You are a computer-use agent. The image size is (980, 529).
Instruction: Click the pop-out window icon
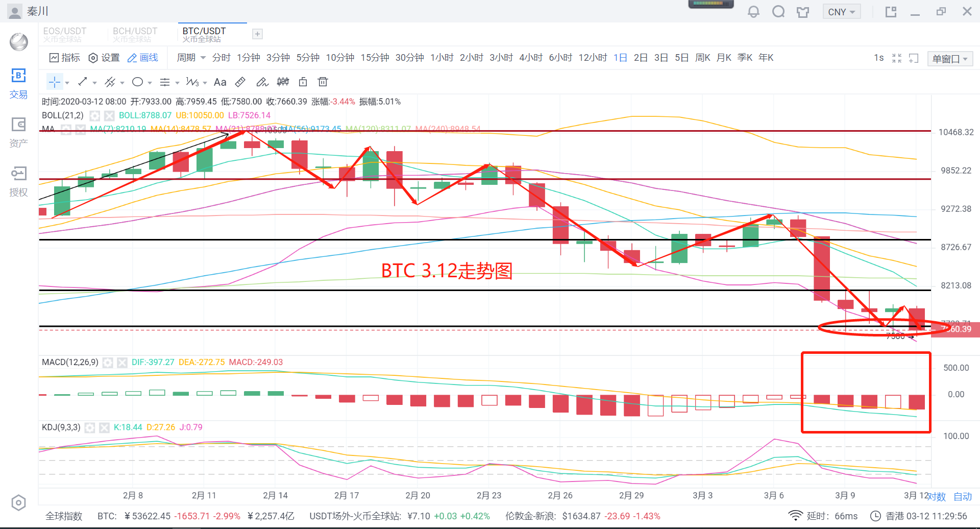click(x=891, y=12)
